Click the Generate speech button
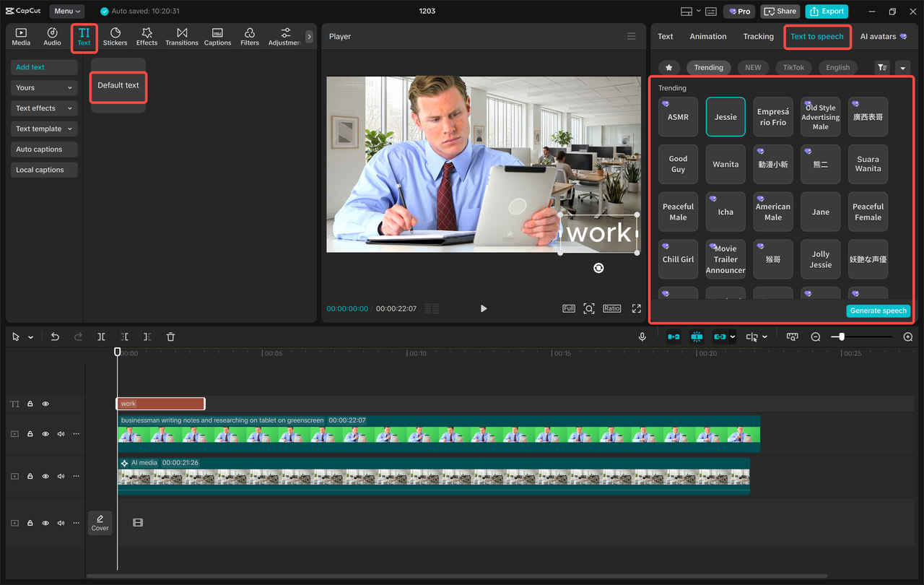924x585 pixels. [878, 311]
